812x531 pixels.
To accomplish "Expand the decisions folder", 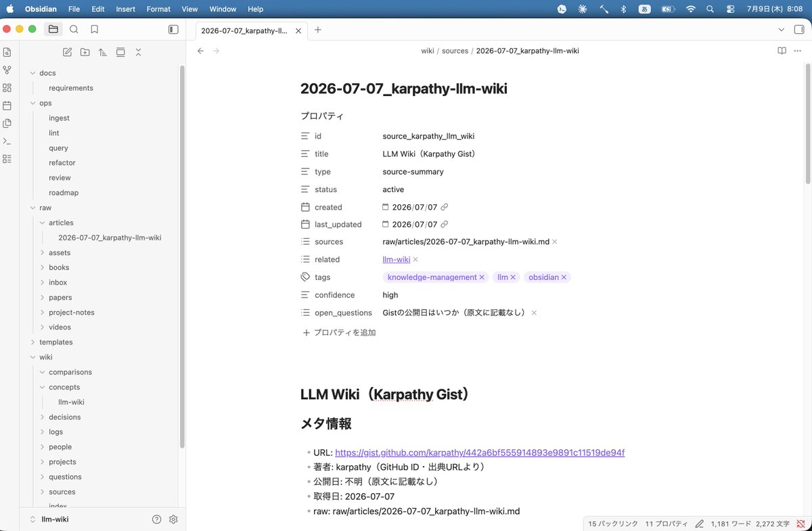I will tap(42, 417).
